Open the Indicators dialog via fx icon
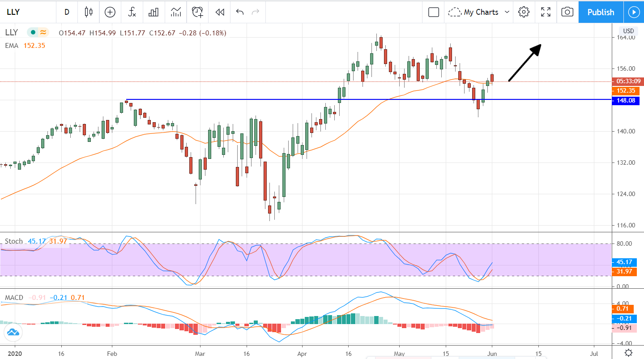 pyautogui.click(x=132, y=12)
